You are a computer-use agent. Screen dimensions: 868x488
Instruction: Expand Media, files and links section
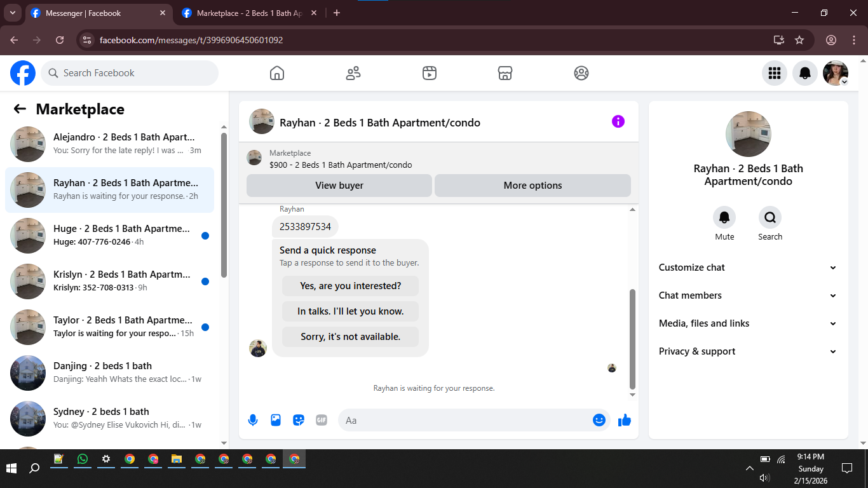coord(748,323)
